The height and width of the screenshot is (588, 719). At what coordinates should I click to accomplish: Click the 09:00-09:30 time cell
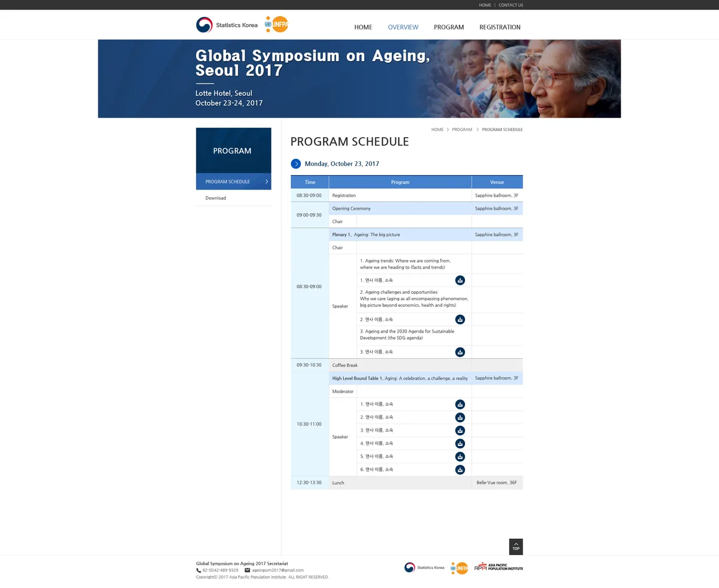click(309, 215)
